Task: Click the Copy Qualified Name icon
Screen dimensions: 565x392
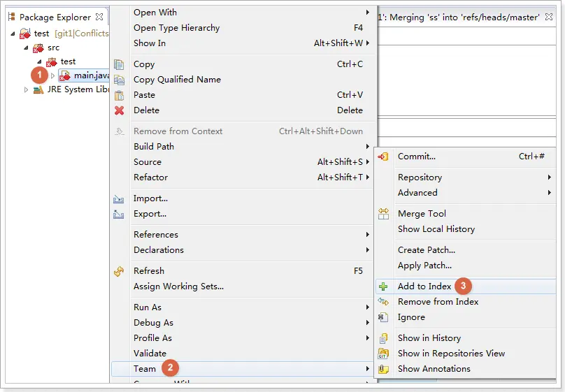Action: (120, 80)
